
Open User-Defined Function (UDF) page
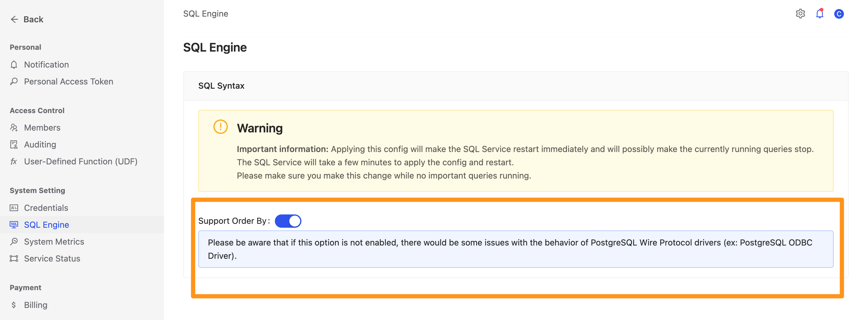[81, 162]
